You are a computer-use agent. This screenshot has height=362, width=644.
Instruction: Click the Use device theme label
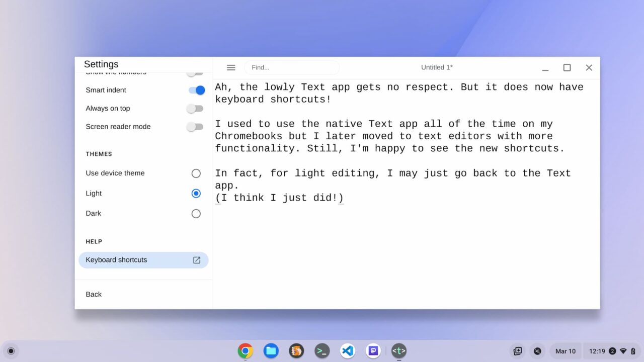[x=115, y=173]
